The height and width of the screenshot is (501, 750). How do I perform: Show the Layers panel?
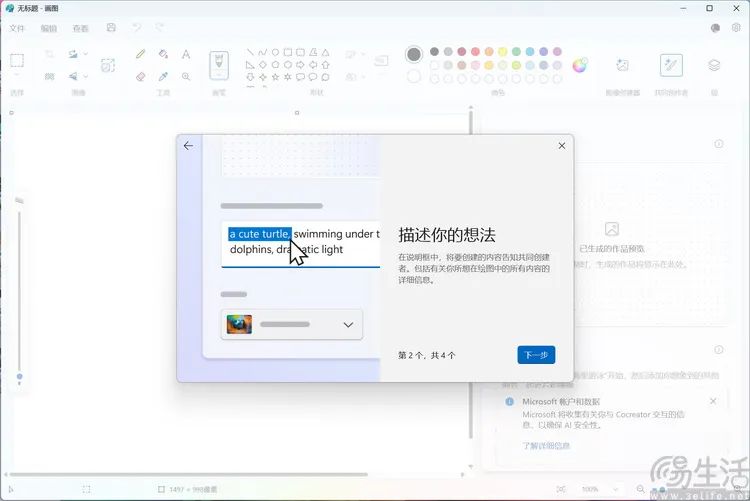[x=714, y=66]
